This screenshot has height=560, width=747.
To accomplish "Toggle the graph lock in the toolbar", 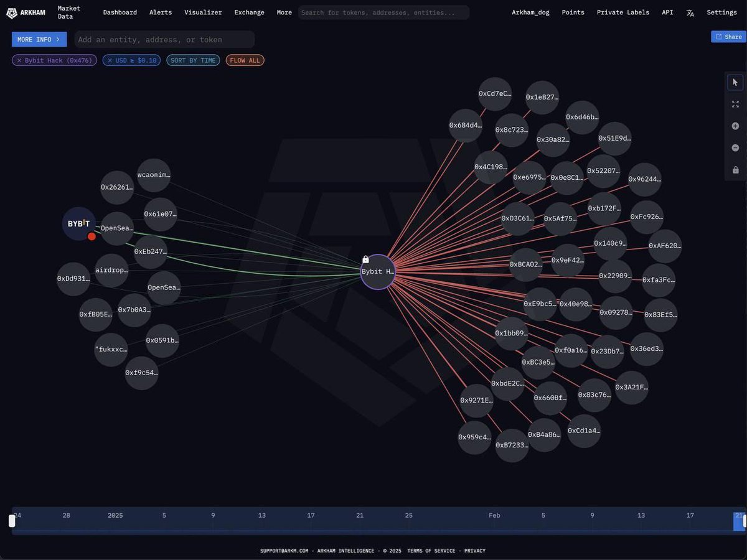I will (735, 169).
